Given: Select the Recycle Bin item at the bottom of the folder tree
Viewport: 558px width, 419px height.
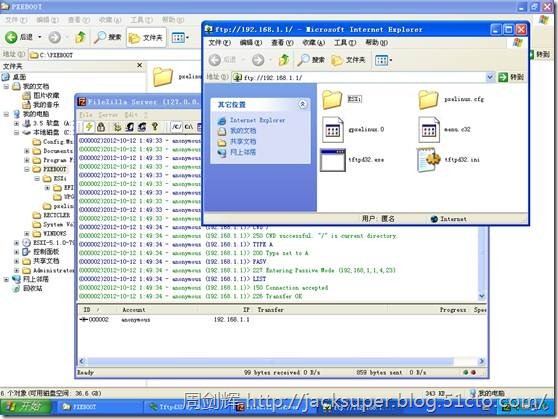Looking at the screenshot, I should click(28, 288).
